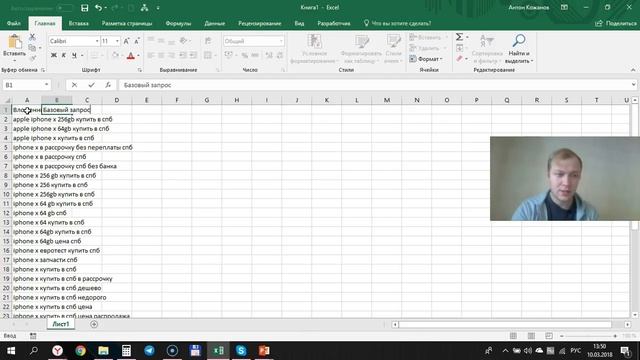Toggle the AutoSave switch
This screenshot has width=640, height=360.
64,8
